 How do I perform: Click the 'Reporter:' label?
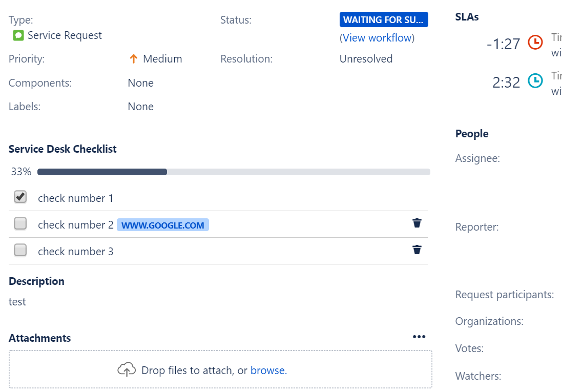click(x=476, y=227)
